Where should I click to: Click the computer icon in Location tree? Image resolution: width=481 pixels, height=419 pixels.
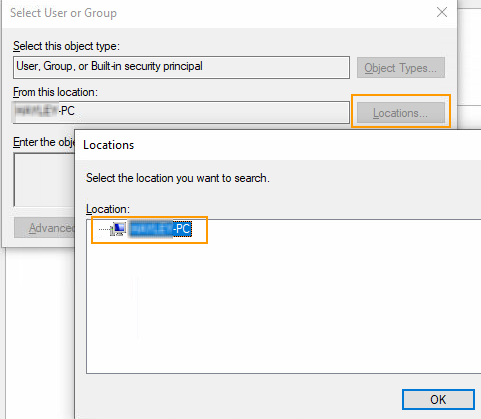tap(118, 229)
